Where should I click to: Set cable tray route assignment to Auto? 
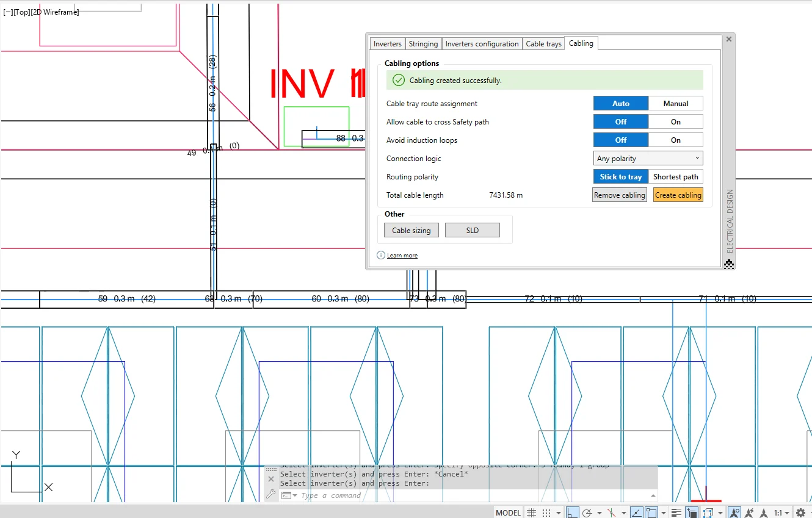pos(621,104)
